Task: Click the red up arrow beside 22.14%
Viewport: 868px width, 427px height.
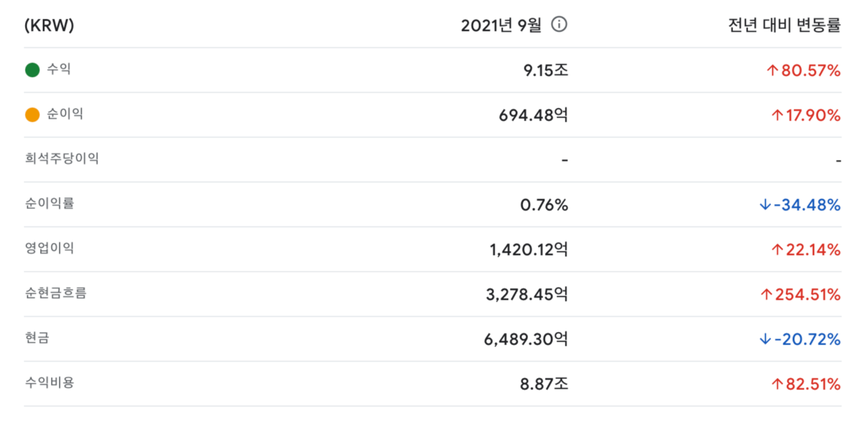Action: click(776, 250)
